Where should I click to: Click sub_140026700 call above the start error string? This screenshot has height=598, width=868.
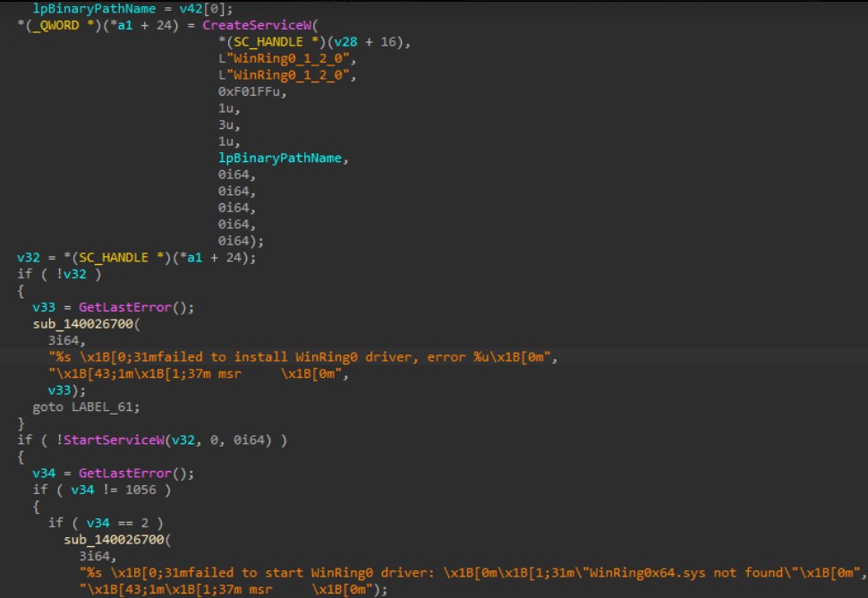(109, 541)
